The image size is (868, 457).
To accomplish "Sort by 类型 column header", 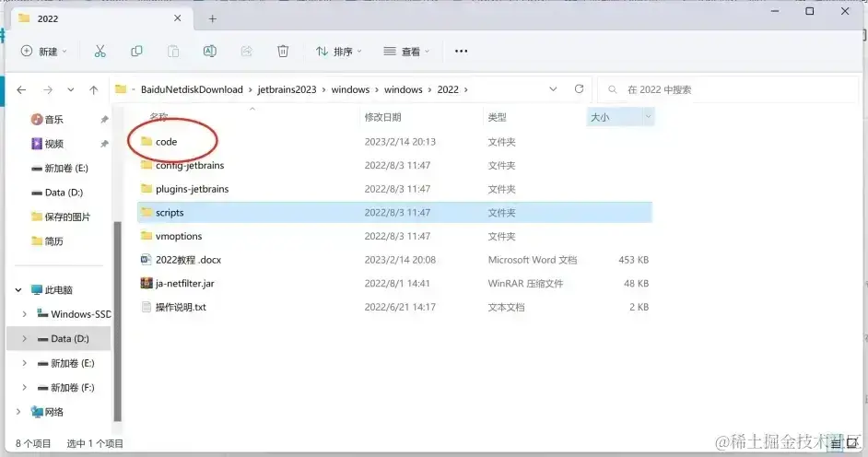I will click(x=497, y=117).
